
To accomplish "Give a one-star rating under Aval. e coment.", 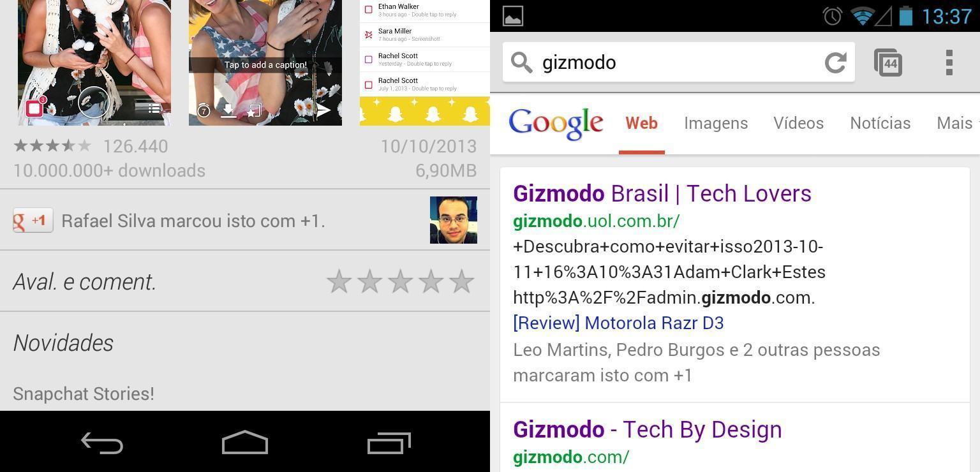I will coord(339,281).
